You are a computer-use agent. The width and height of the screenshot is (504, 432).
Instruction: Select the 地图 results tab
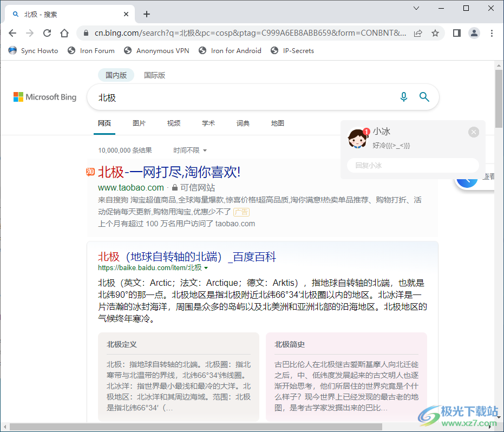point(278,123)
